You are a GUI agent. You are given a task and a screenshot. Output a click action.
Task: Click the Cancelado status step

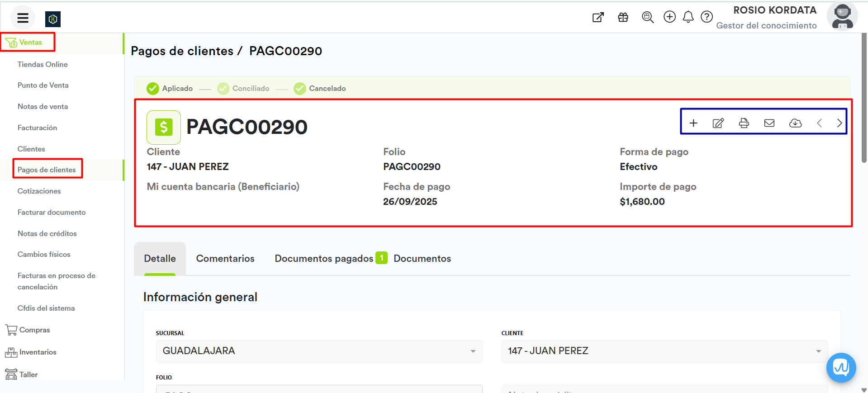coord(327,89)
